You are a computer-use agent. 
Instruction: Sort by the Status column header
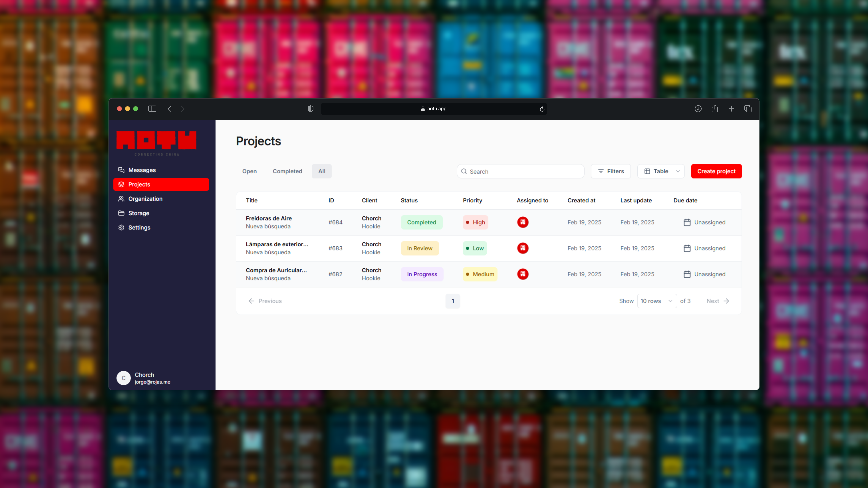pyautogui.click(x=409, y=200)
